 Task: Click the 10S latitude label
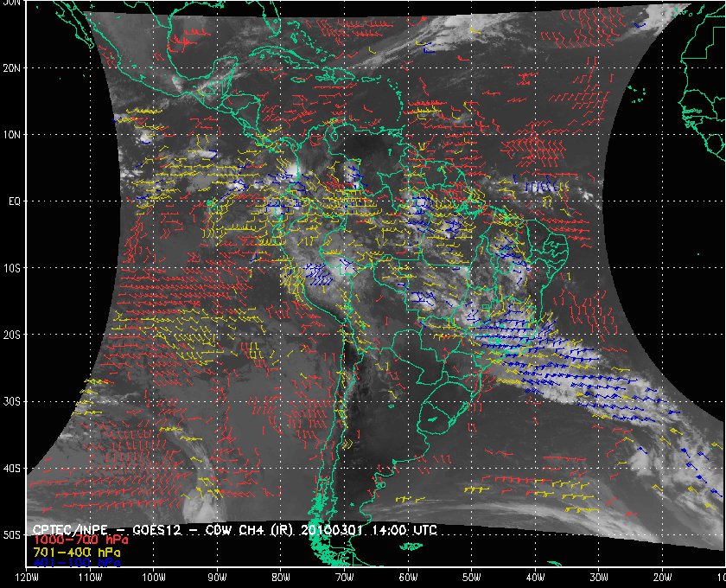pyautogui.click(x=14, y=268)
